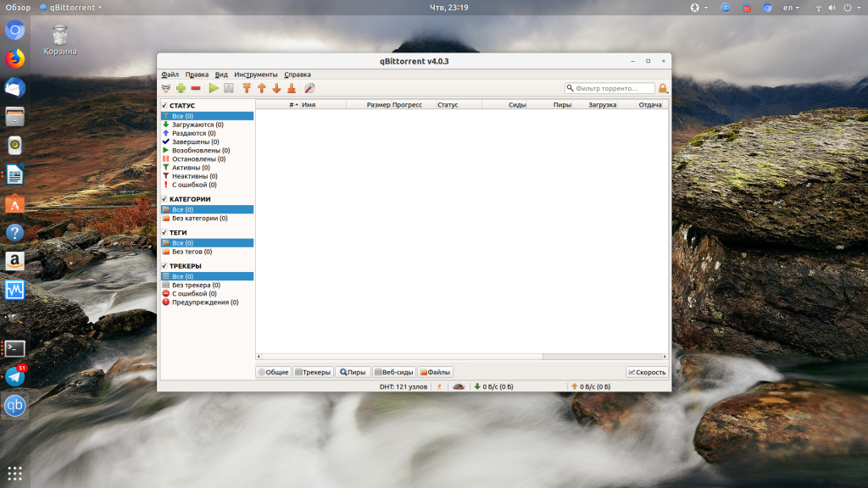
Task: Click the add torrent link icon
Action: [x=166, y=88]
